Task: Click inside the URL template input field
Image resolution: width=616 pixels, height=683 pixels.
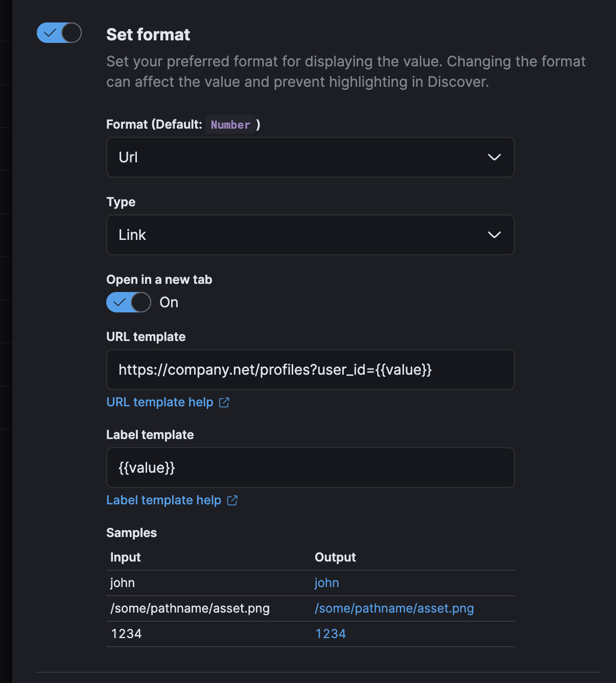Action: (310, 370)
